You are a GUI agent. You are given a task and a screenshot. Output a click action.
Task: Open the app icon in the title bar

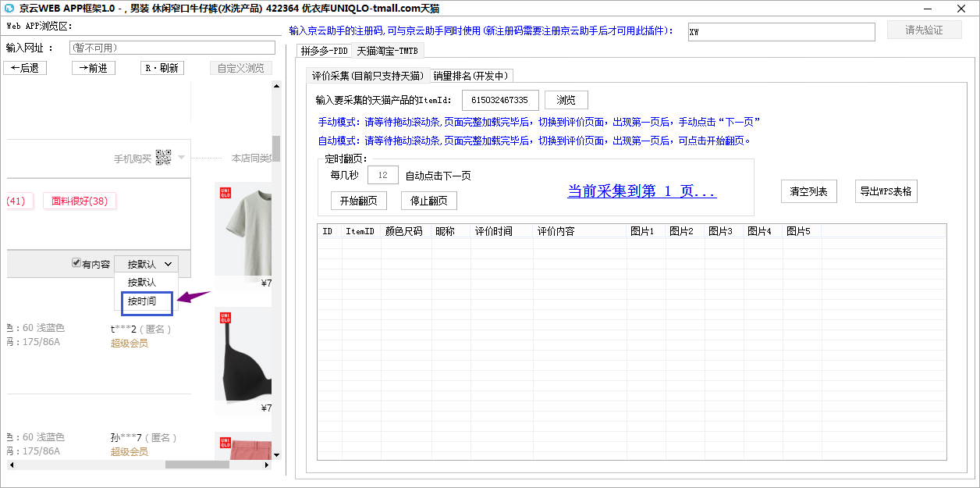tap(9, 8)
